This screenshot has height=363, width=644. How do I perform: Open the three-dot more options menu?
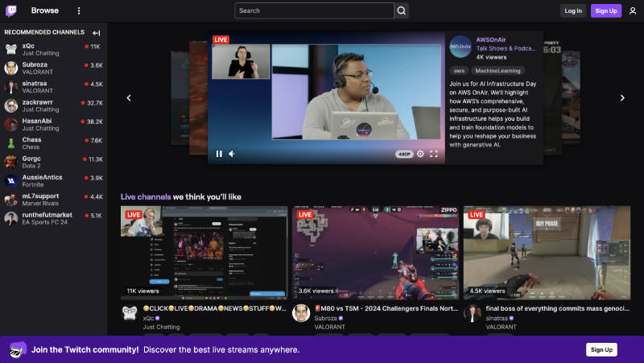coord(79,10)
